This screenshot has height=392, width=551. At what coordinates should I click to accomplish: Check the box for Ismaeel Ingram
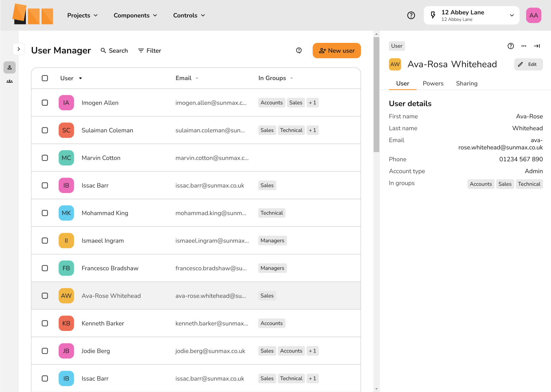point(45,240)
